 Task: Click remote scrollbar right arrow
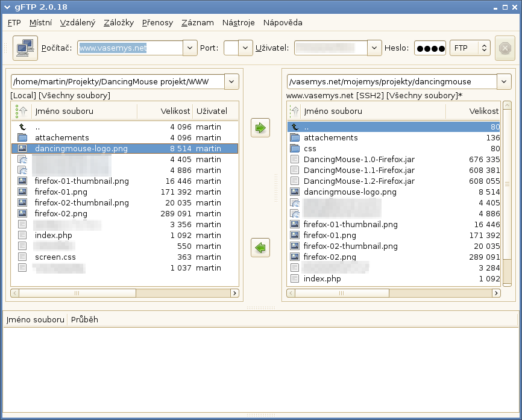(x=496, y=293)
